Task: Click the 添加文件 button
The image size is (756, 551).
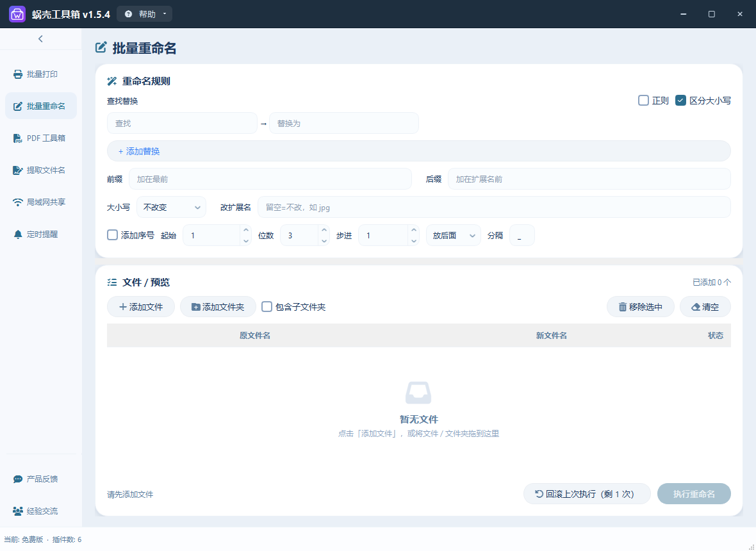Action: [141, 307]
